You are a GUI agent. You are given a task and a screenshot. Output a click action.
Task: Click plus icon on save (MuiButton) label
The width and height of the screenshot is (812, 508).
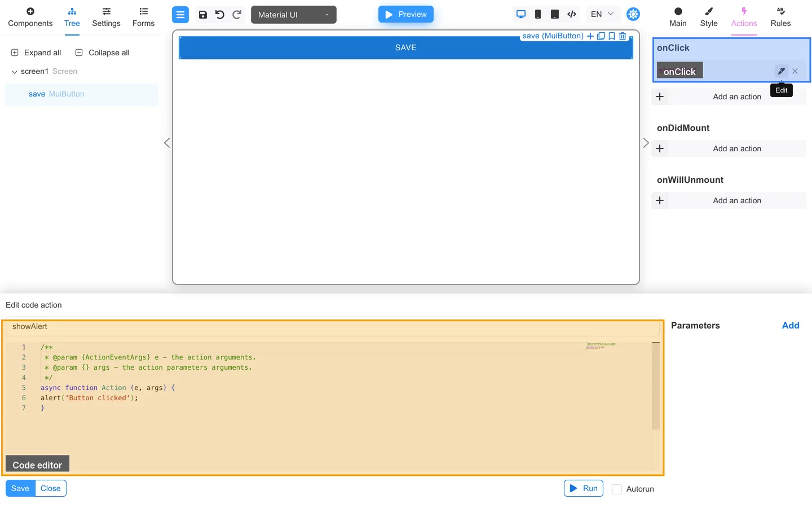click(x=590, y=36)
